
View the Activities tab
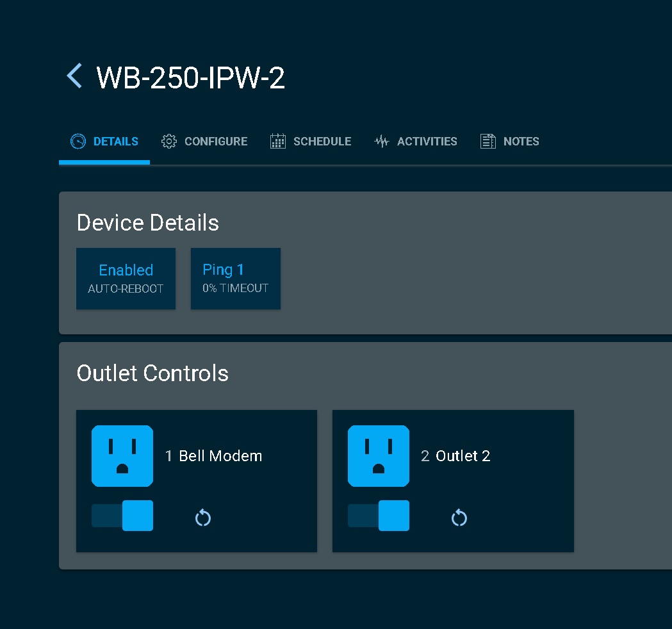click(x=416, y=142)
